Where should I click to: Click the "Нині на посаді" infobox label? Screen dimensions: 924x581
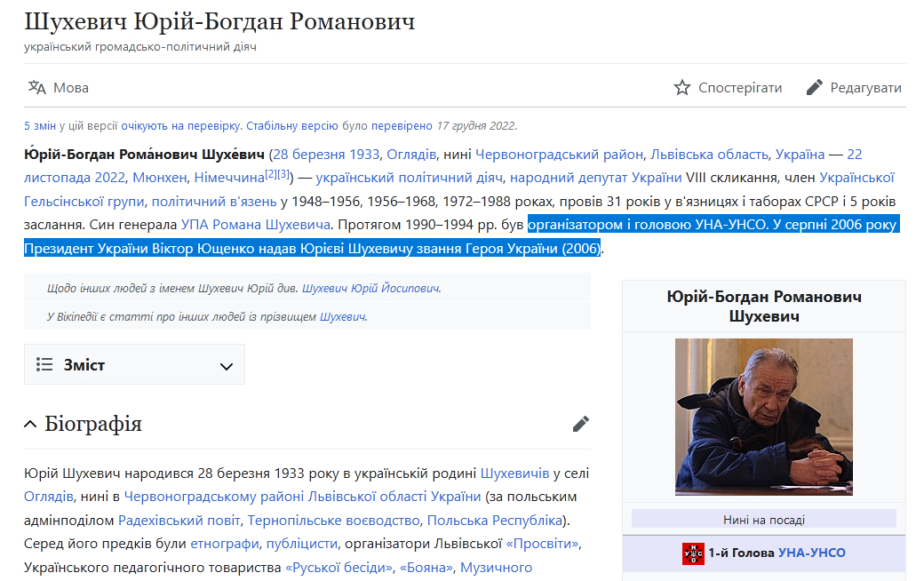coord(764,520)
